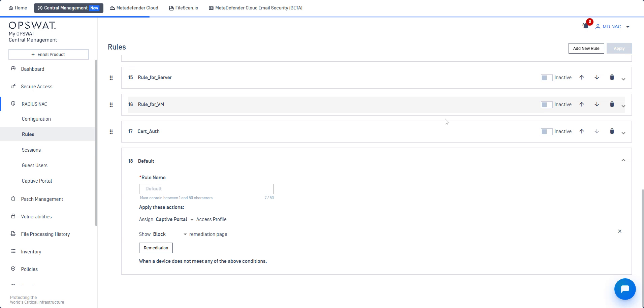644x308 pixels.
Task: Move Rule_for_VM down with arrow
Action: point(597,104)
